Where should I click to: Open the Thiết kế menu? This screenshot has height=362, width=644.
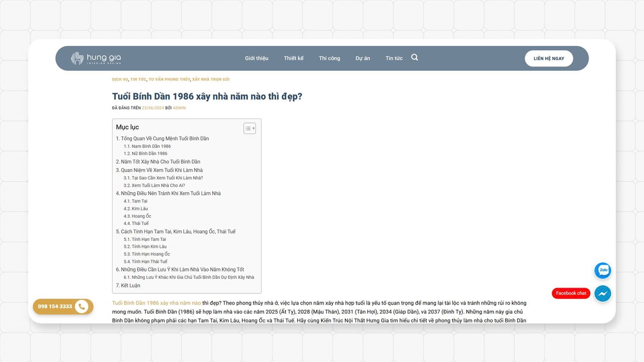coord(293,58)
